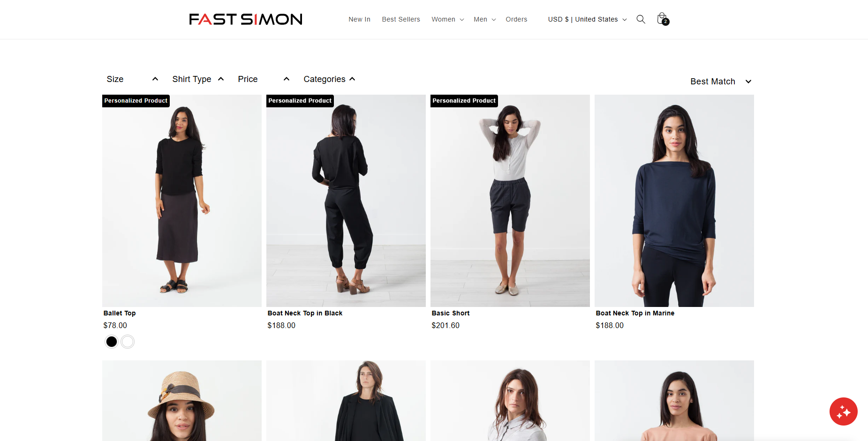Open Boat Neck Top in Marine title
The image size is (868, 441).
635,313
